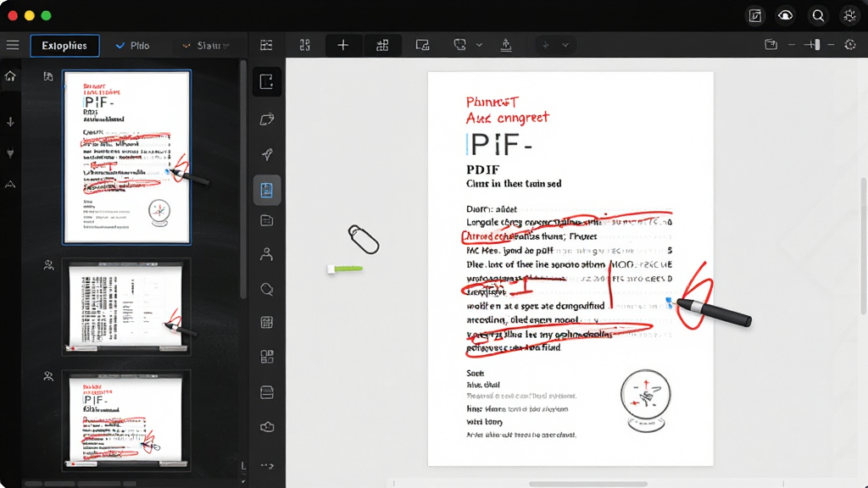Open the hamburger menu
Image resolution: width=868 pixels, height=488 pixels.
click(x=12, y=46)
